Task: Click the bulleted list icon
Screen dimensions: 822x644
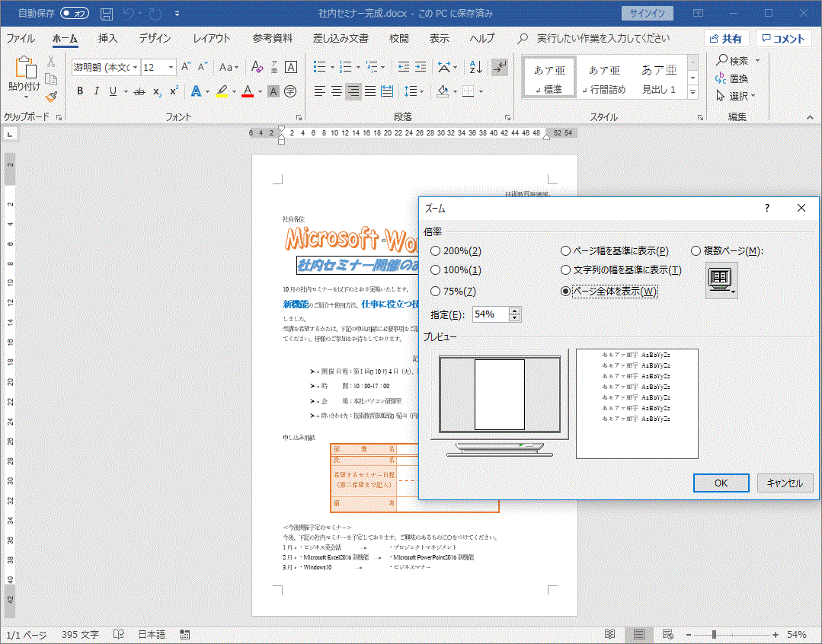Action: 319,67
